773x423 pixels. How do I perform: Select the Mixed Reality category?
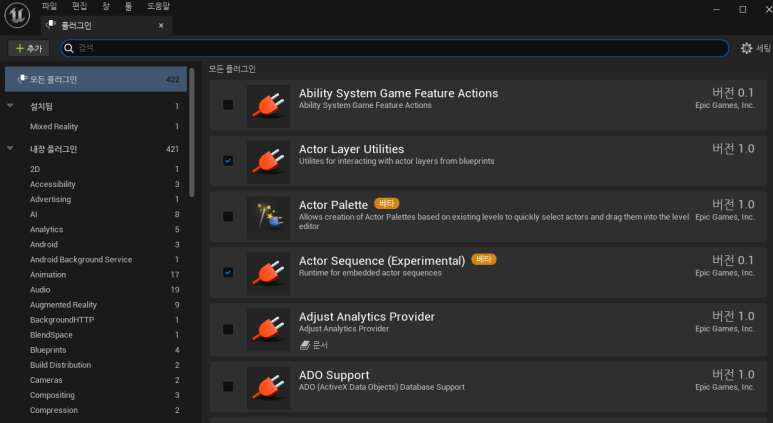tap(96, 126)
